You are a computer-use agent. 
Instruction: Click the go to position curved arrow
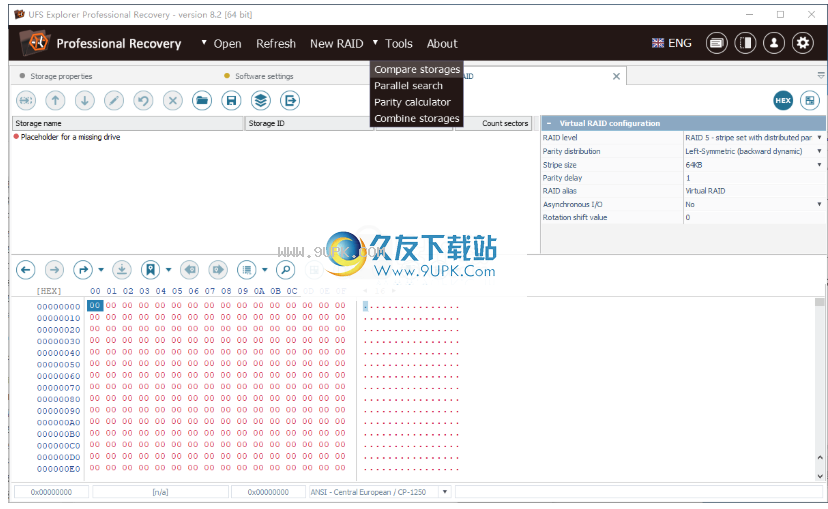(83, 270)
